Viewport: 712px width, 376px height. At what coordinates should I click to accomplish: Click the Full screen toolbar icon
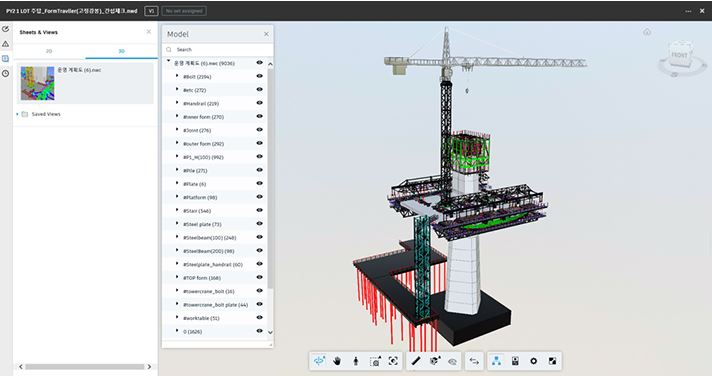(552, 361)
